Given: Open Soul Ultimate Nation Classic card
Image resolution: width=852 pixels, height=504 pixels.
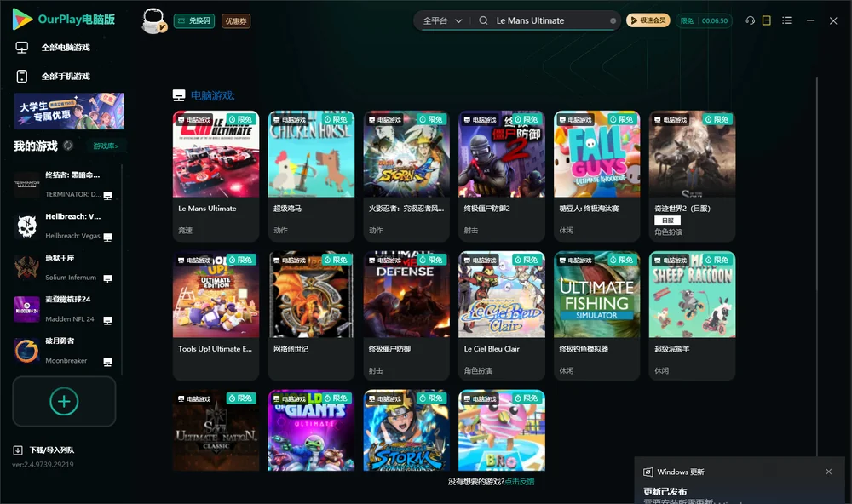Looking at the screenshot, I should click(216, 430).
